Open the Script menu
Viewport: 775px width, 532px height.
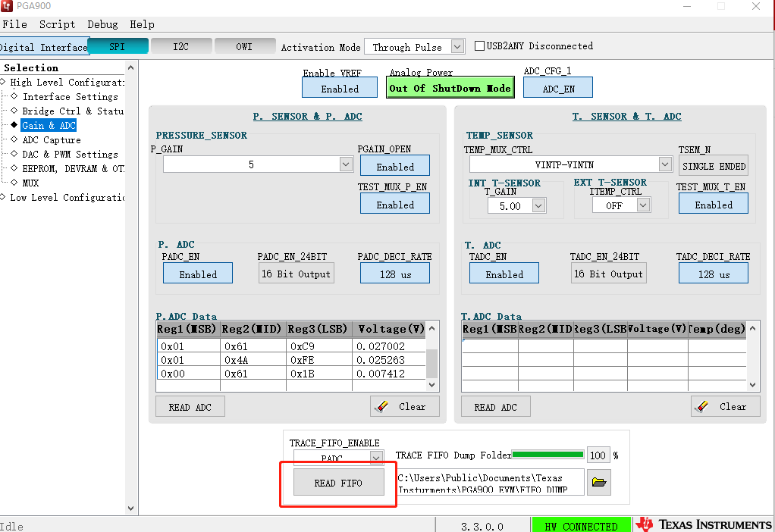click(x=58, y=24)
